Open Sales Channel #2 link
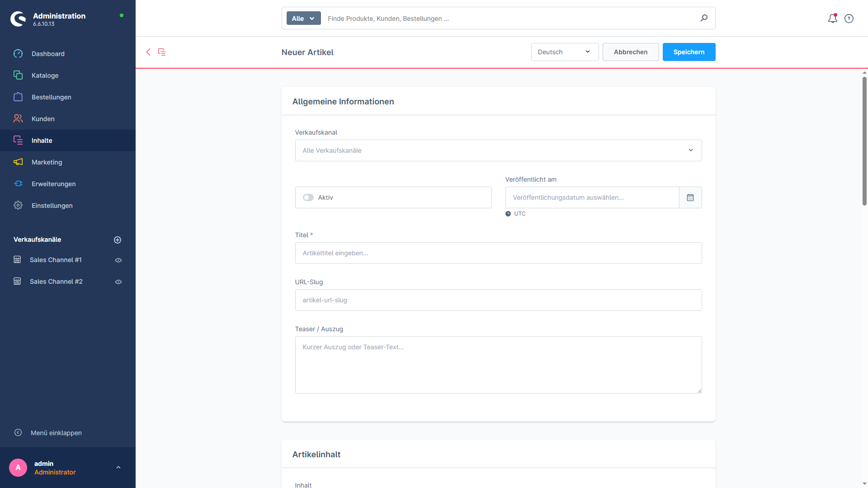 point(56,282)
